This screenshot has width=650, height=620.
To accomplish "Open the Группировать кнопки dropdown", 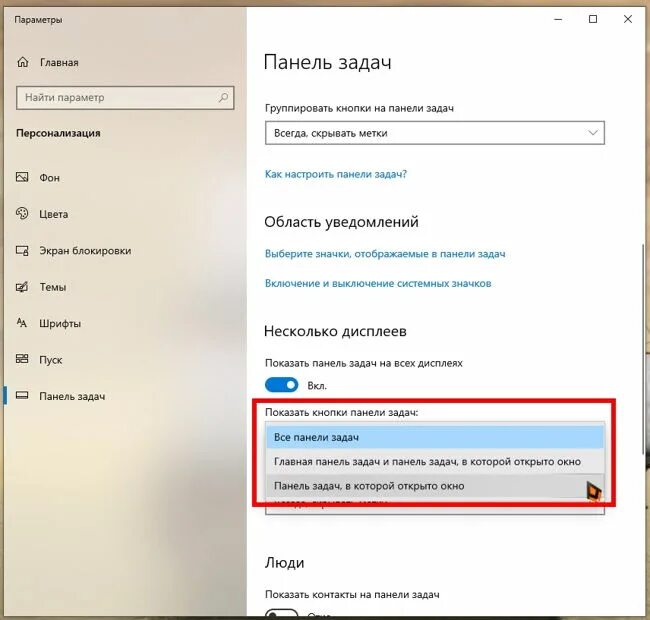I will 435,133.
